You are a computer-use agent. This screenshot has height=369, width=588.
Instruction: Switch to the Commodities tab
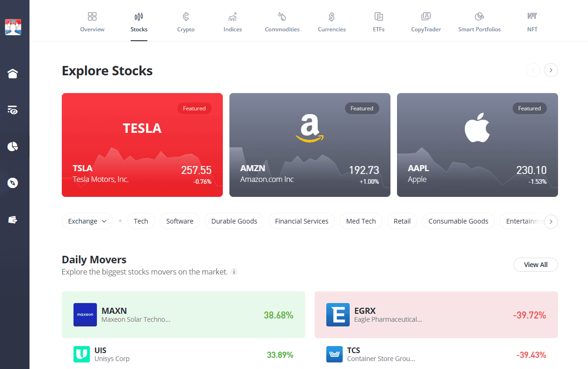[282, 22]
